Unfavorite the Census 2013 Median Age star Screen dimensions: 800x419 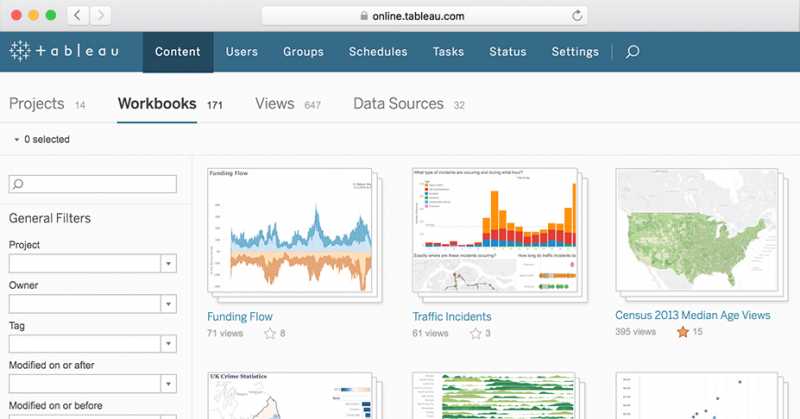click(683, 332)
